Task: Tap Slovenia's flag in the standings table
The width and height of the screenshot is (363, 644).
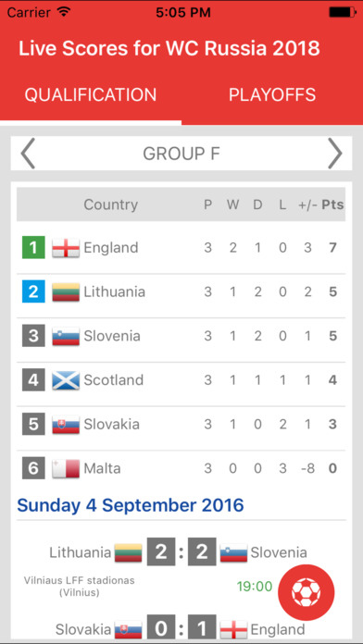Action: pyautogui.click(x=66, y=336)
